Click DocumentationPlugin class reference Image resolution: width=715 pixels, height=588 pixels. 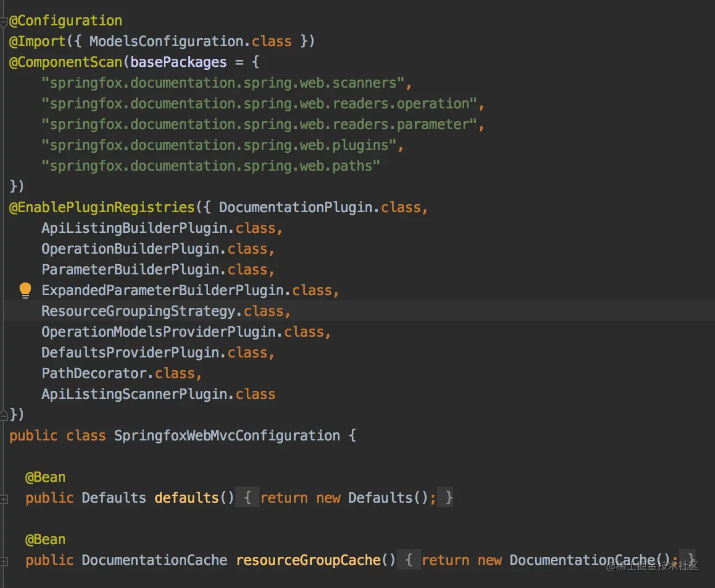coord(295,208)
